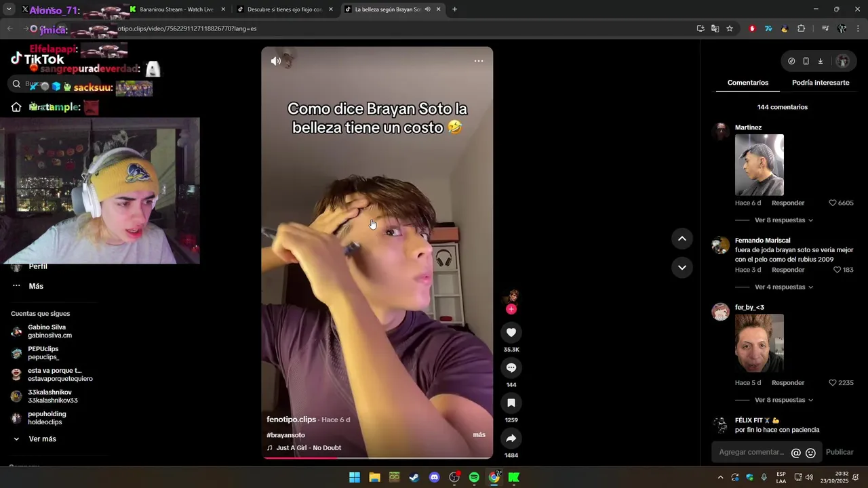The height and width of the screenshot is (488, 868).
Task: Open comments via speech bubble icon
Action: coord(511,367)
